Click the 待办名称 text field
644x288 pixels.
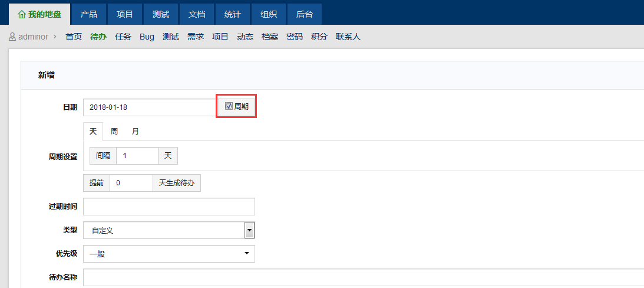click(364, 277)
